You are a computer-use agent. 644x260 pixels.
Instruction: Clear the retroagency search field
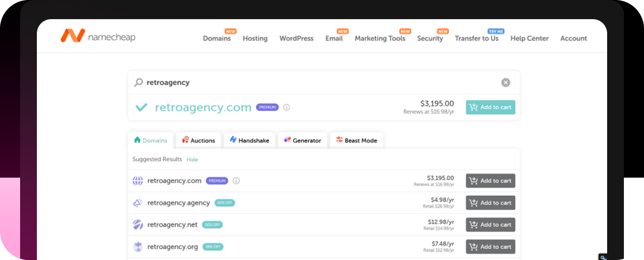[x=506, y=82]
